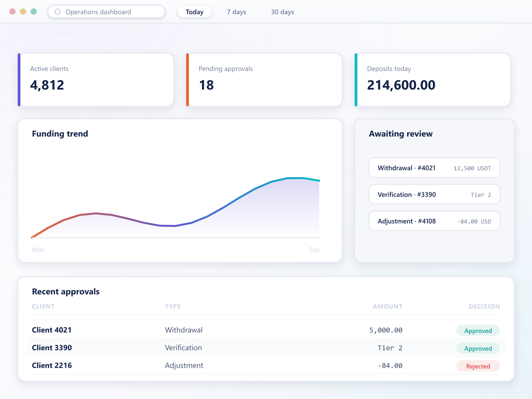Open the Pending approvals card
The height and width of the screenshot is (399, 532).
coord(264,80)
